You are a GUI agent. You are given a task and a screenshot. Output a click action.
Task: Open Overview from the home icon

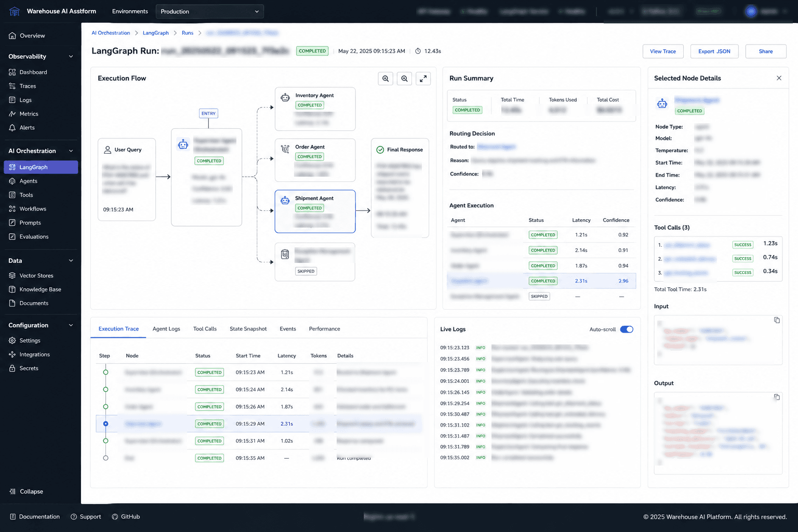point(12,36)
